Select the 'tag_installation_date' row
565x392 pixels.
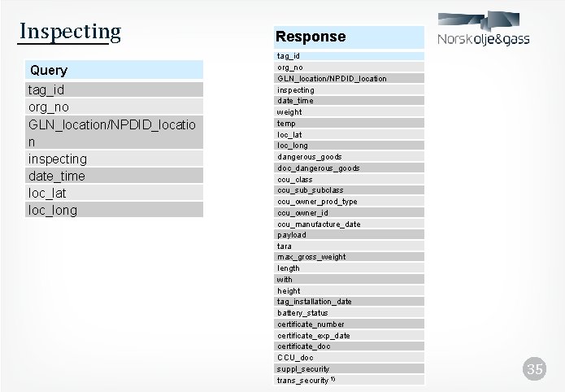[x=349, y=302]
